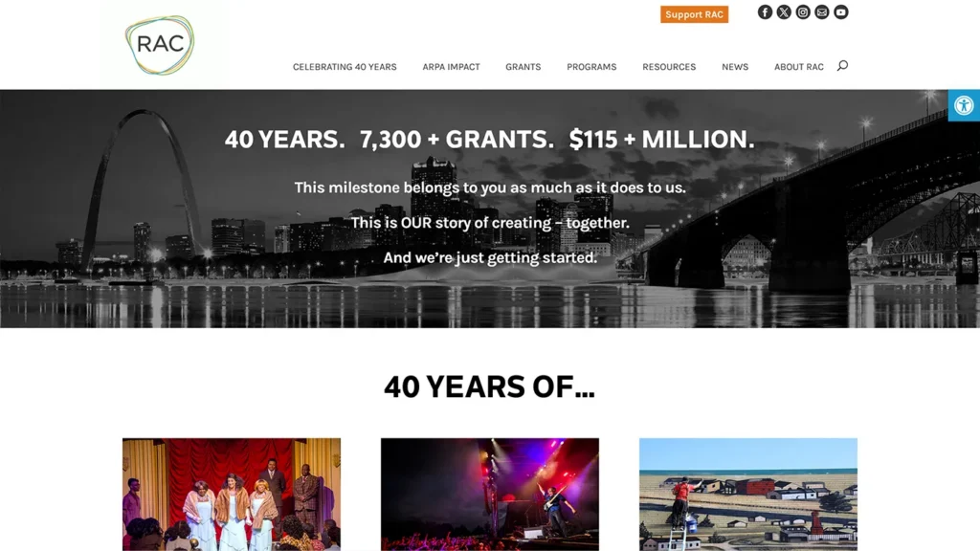Open RAC's Facebook page icon

(765, 11)
